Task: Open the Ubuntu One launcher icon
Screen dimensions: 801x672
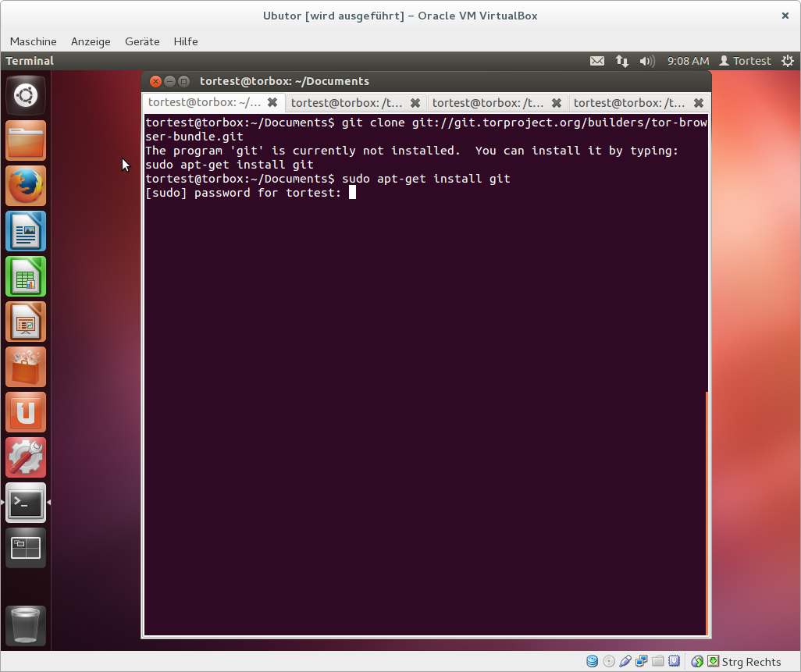Action: (26, 412)
